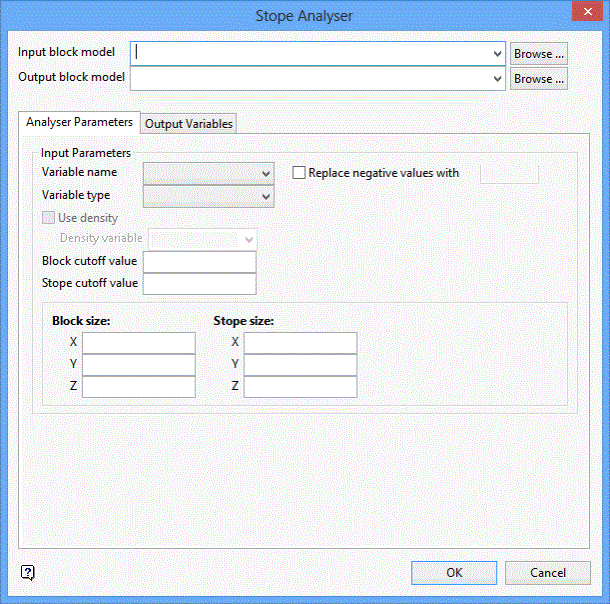
Task: Click the Cancel button
Action: pyautogui.click(x=548, y=572)
